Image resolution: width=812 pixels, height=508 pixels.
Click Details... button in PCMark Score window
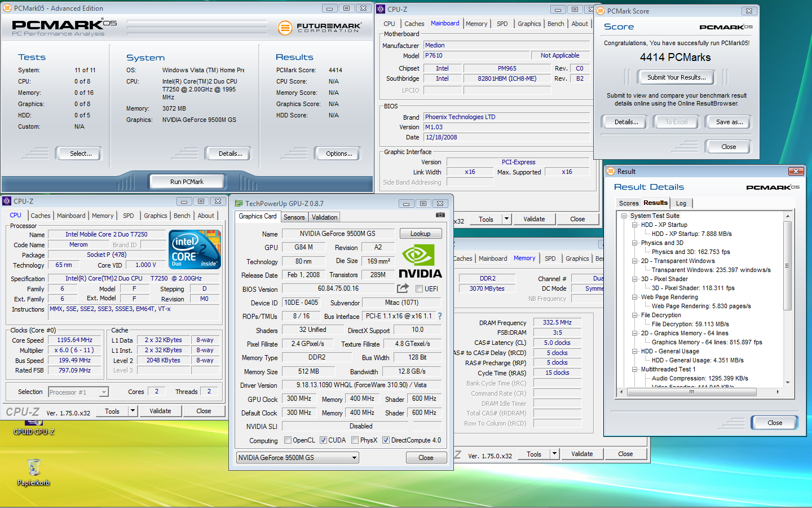626,122
